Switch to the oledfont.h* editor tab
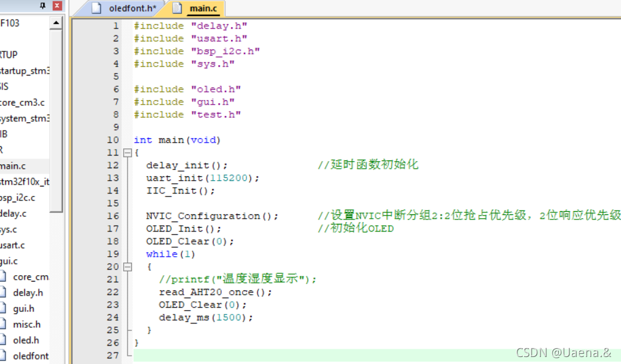This screenshot has height=364, width=621. 124,8
